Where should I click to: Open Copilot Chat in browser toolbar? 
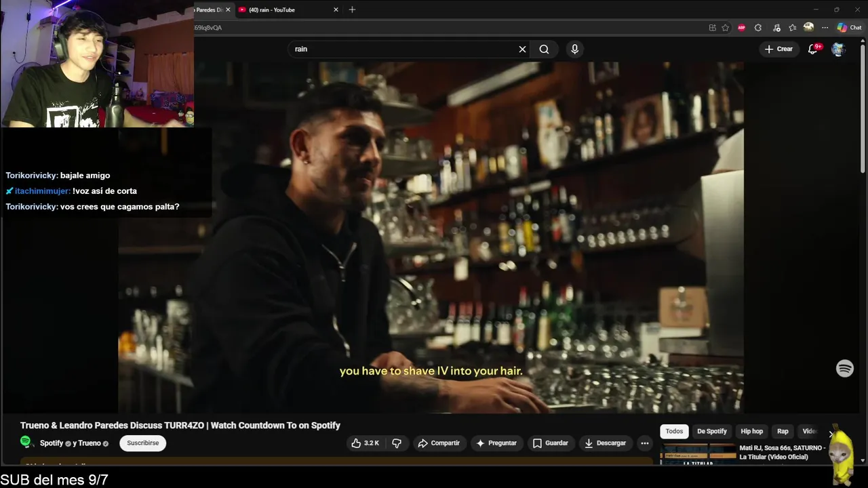click(x=849, y=28)
